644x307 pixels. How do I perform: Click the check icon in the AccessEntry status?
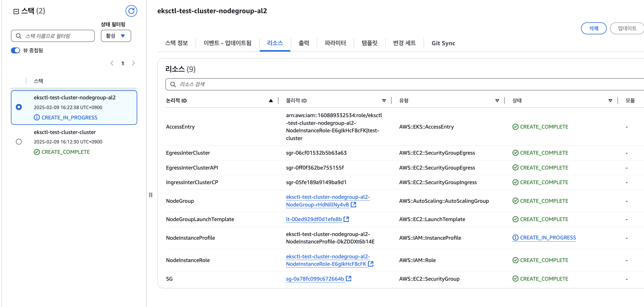515,127
